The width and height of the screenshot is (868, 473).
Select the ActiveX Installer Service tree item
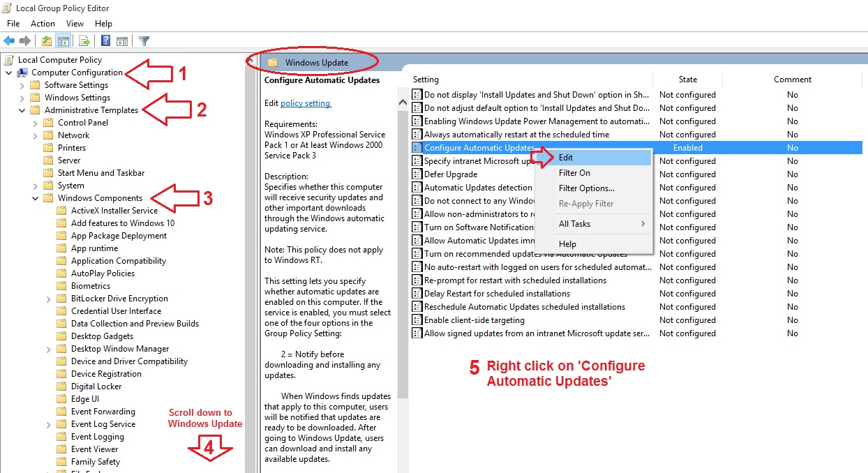click(x=114, y=211)
